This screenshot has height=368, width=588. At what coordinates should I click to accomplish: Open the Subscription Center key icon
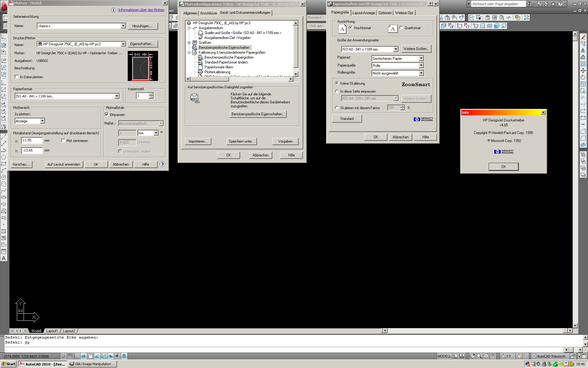coord(539,4)
